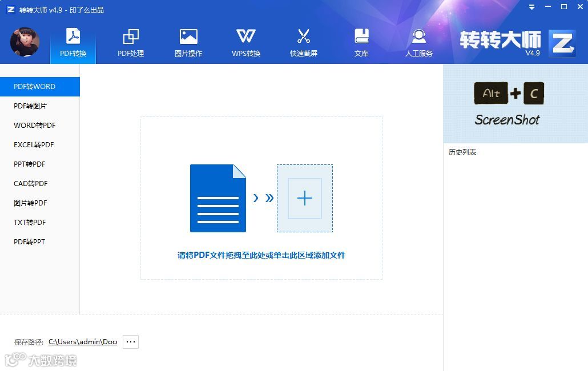Image resolution: width=588 pixels, height=371 pixels.
Task: Open 人工服务 customer support
Action: (419, 43)
